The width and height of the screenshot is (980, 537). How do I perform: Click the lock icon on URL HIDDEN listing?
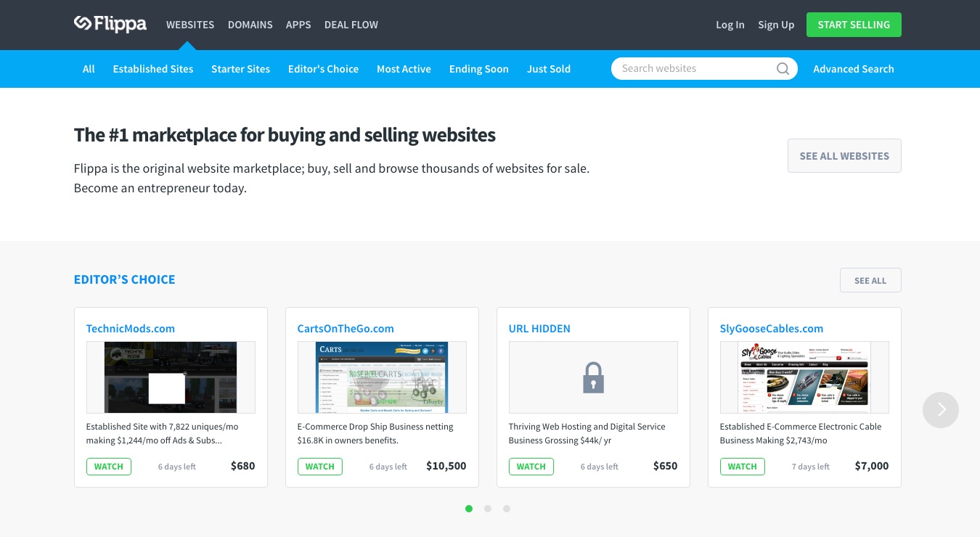[x=593, y=378]
